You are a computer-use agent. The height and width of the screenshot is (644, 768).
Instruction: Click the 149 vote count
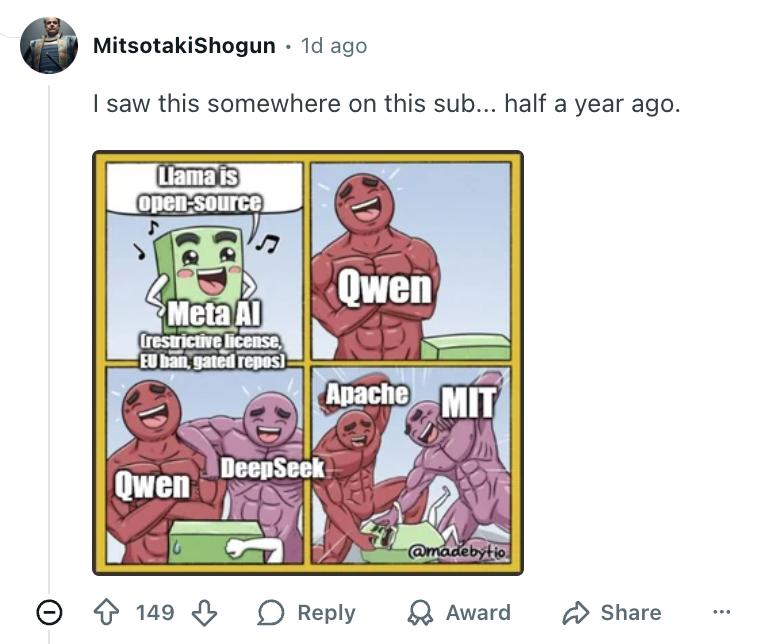[x=155, y=612]
